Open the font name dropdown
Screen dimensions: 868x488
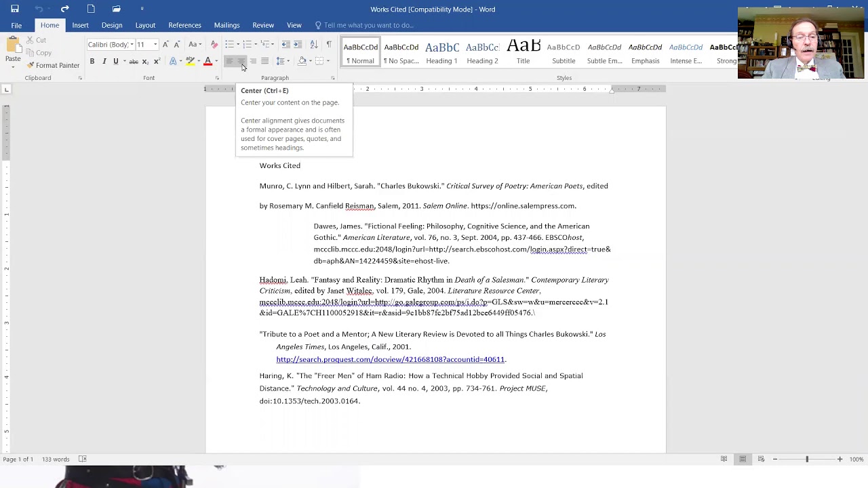(132, 44)
